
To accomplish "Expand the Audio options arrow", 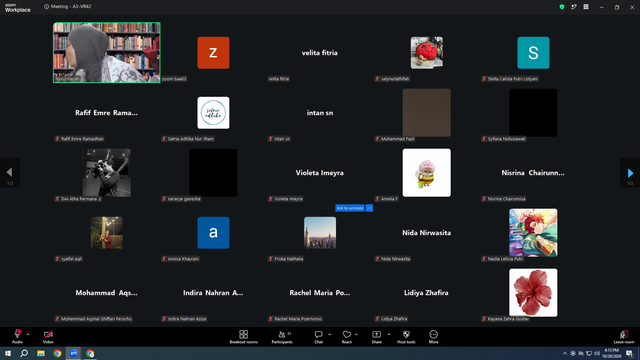I will pos(28,334).
